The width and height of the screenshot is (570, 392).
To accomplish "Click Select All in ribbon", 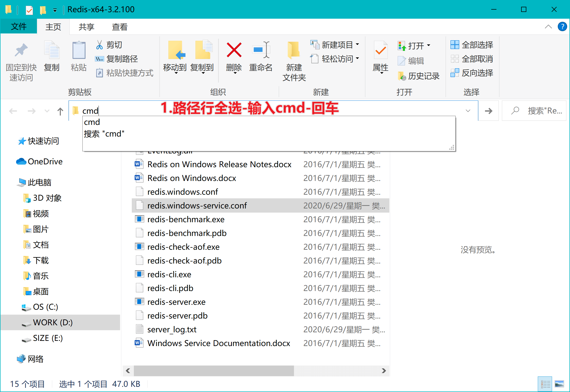I will 472,45.
